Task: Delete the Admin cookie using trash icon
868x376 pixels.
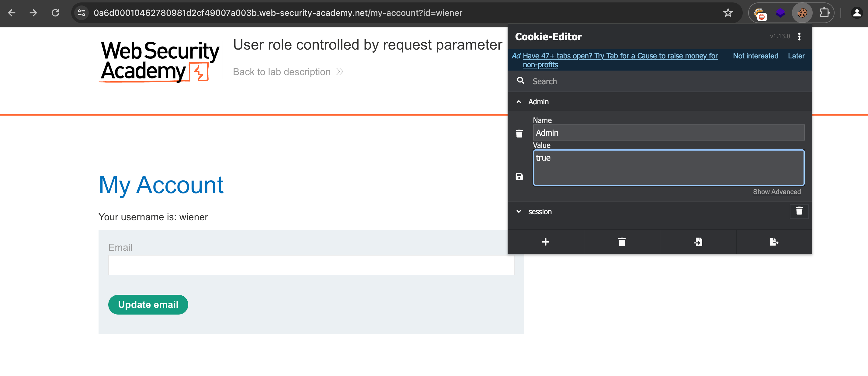Action: [519, 134]
